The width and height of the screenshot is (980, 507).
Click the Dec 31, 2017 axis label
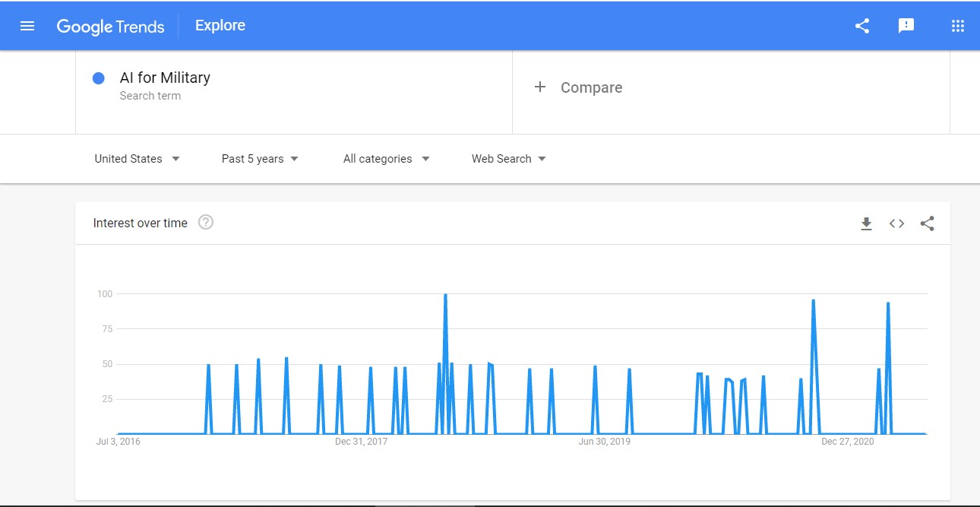click(361, 442)
